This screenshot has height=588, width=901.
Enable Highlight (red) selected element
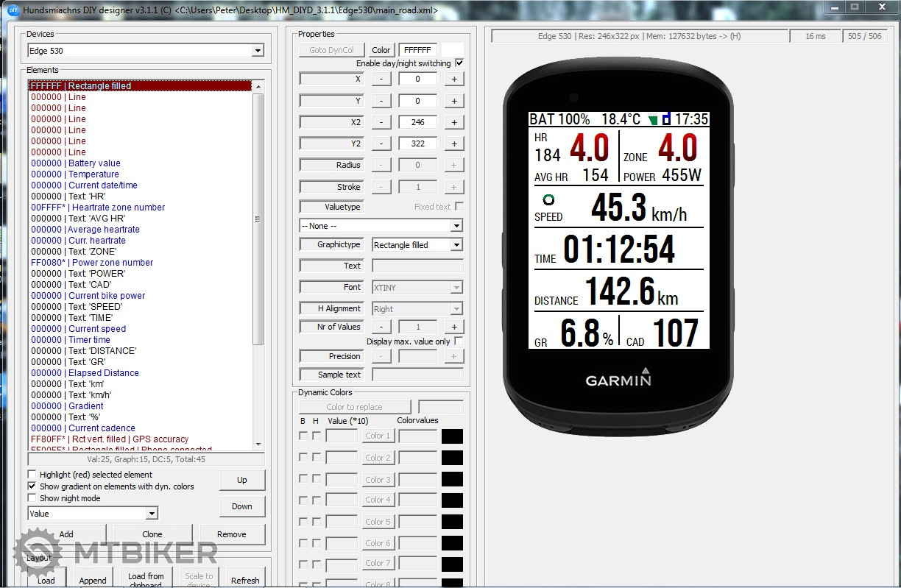(x=32, y=475)
